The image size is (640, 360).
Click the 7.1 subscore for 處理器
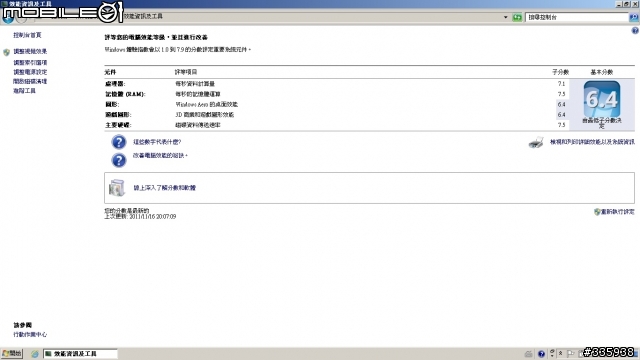point(561,84)
